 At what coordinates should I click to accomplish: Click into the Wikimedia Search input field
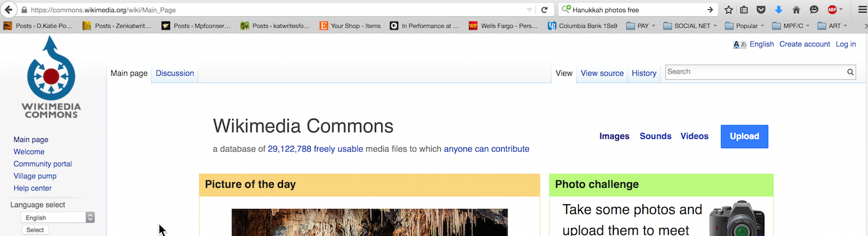pos(755,72)
